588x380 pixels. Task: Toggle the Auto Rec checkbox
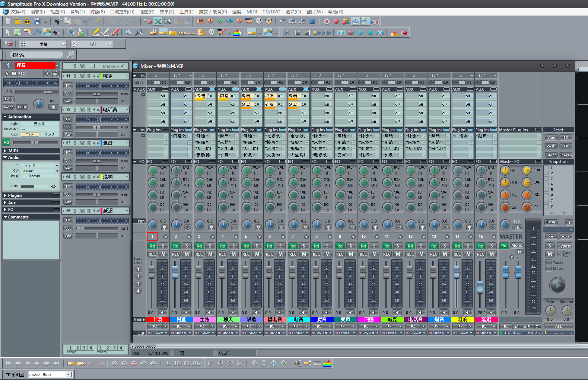point(559,254)
